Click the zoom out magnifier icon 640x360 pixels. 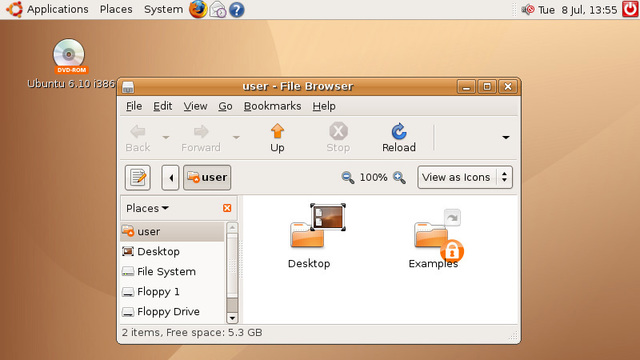click(x=348, y=178)
